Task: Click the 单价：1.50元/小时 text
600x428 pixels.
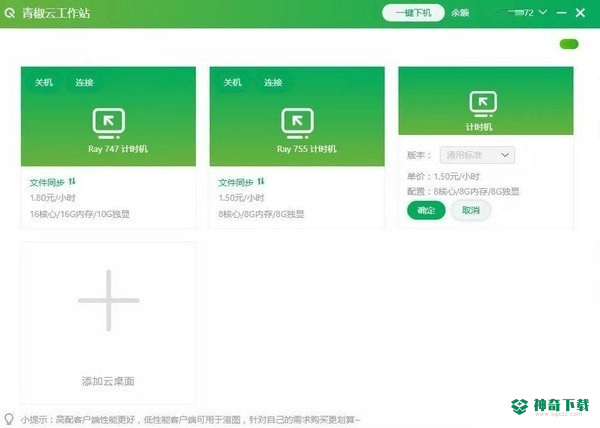Action: [443, 177]
